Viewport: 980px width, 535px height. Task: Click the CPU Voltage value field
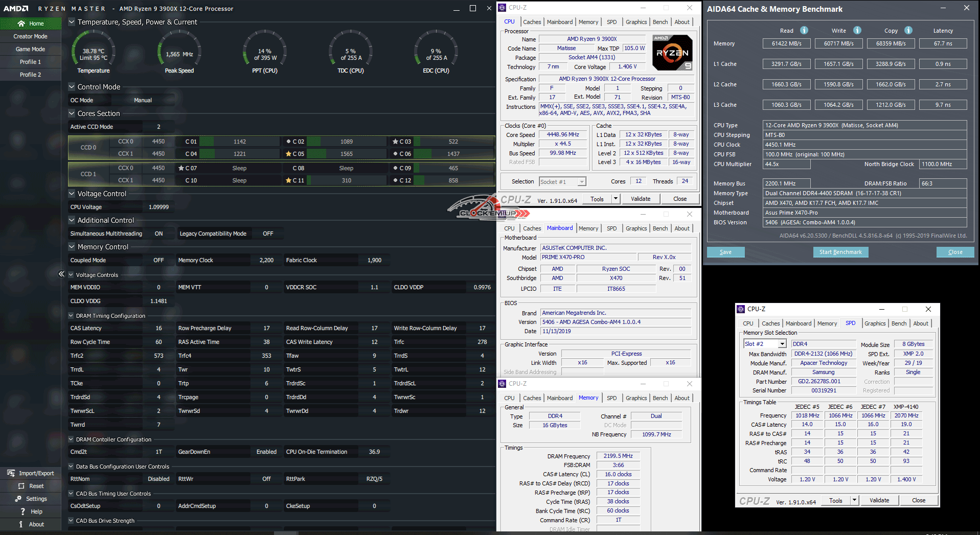(x=158, y=207)
